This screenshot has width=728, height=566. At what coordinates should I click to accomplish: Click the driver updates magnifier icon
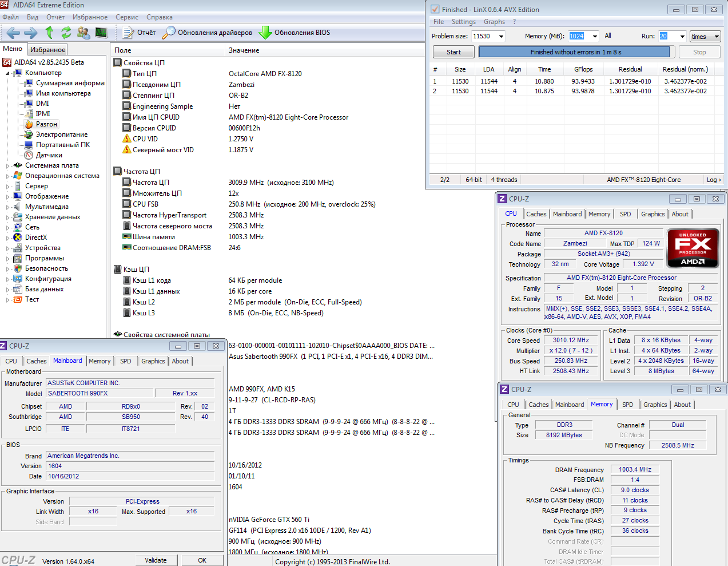(168, 33)
